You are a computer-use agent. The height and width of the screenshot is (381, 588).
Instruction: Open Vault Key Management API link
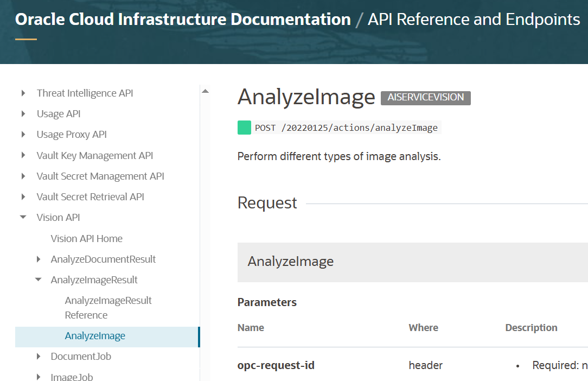(95, 155)
